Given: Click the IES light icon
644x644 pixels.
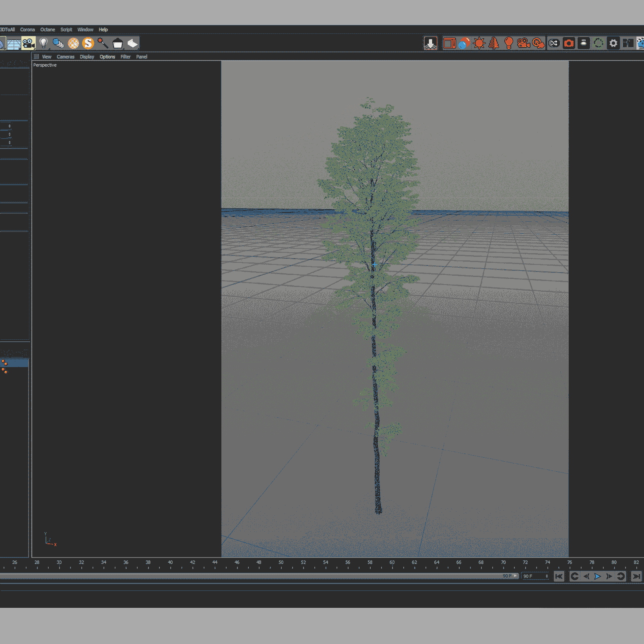Looking at the screenshot, I should pyautogui.click(x=584, y=43).
